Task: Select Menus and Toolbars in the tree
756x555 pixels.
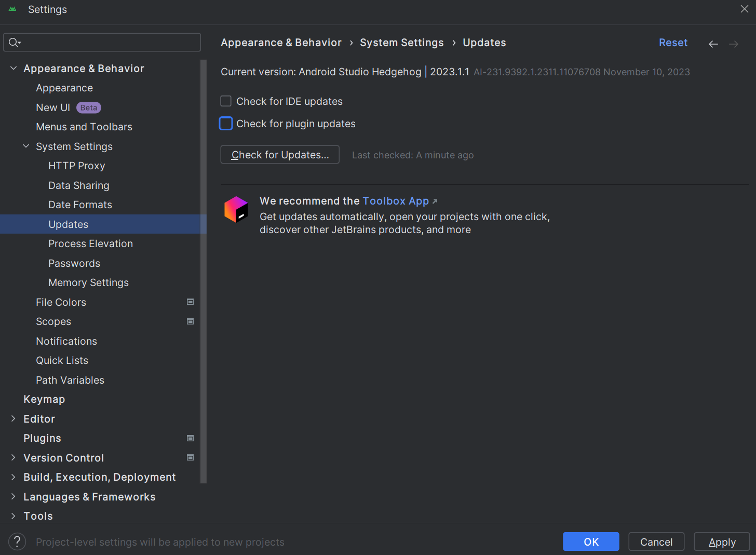Action: click(84, 127)
